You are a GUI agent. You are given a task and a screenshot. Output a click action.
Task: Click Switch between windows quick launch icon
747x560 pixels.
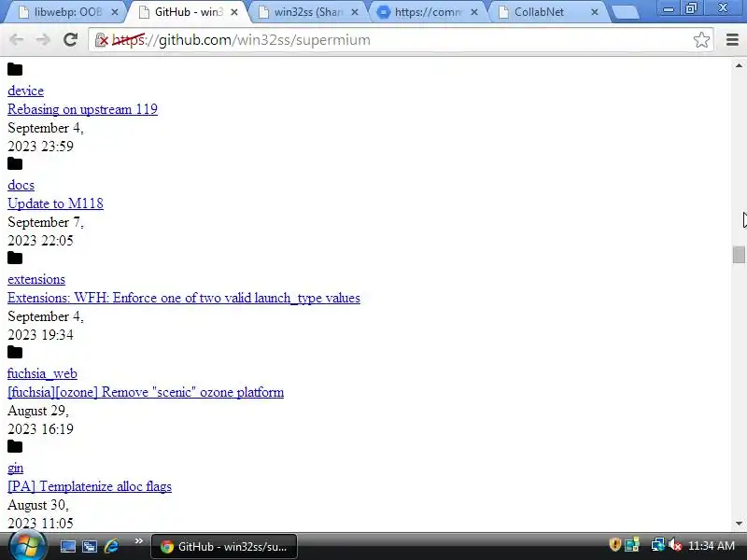tap(89, 546)
